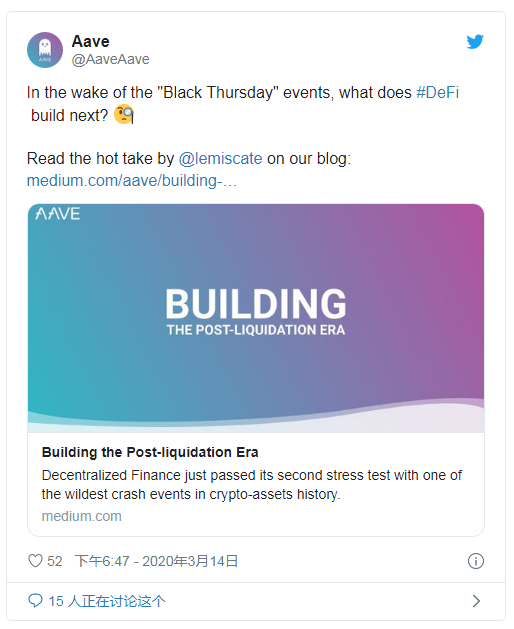Open the tweet timestamp 下午6:47 - 2020年3月14日
This screenshot has width=514, height=629.
pyautogui.click(x=156, y=561)
